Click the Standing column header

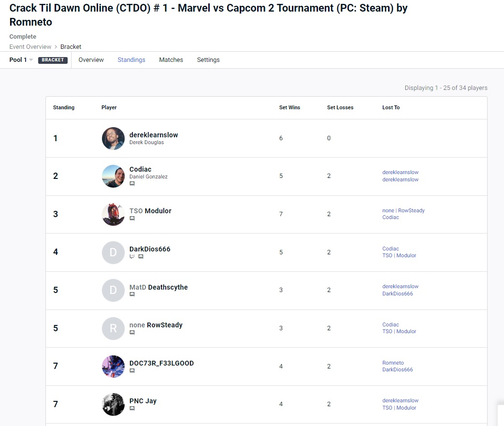[x=64, y=107]
